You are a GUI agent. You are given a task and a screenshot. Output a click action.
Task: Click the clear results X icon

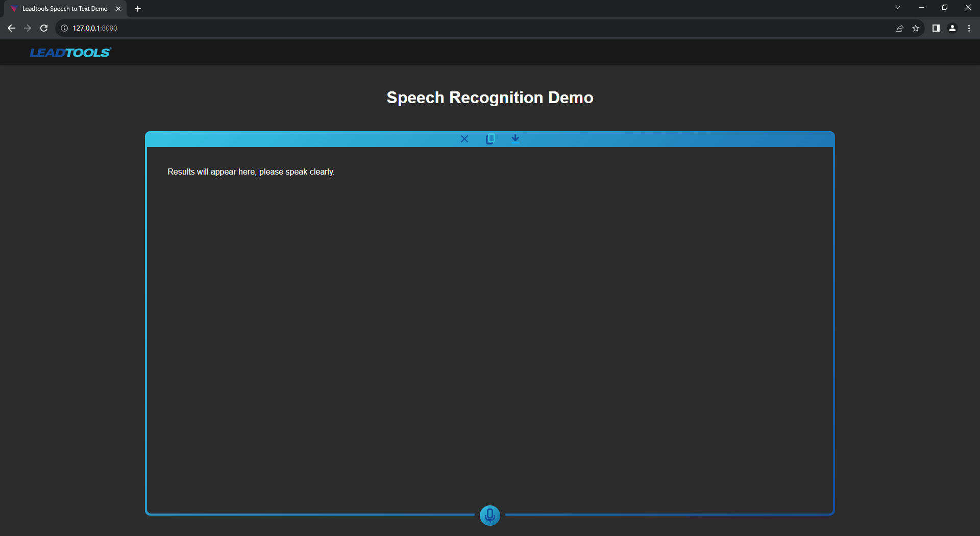464,139
